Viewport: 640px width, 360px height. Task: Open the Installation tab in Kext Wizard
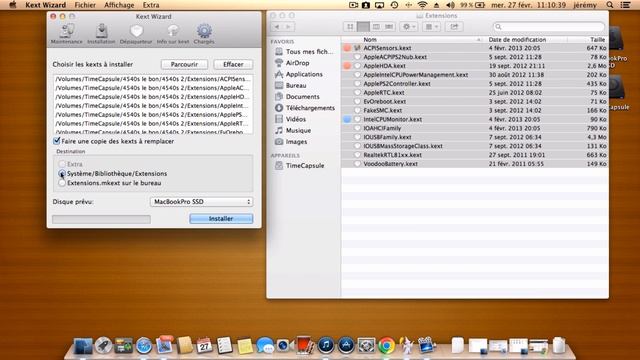[101, 33]
